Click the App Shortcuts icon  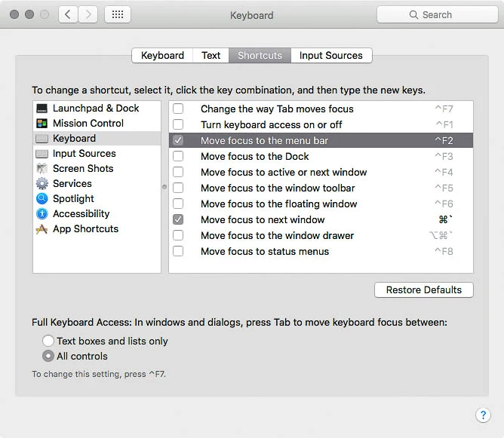[x=41, y=229]
